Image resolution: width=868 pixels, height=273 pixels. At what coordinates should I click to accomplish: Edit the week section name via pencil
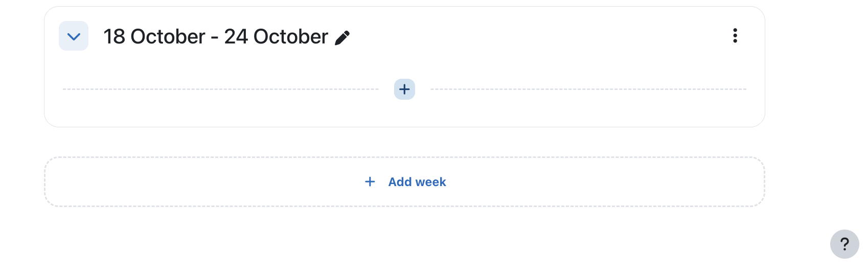point(342,37)
